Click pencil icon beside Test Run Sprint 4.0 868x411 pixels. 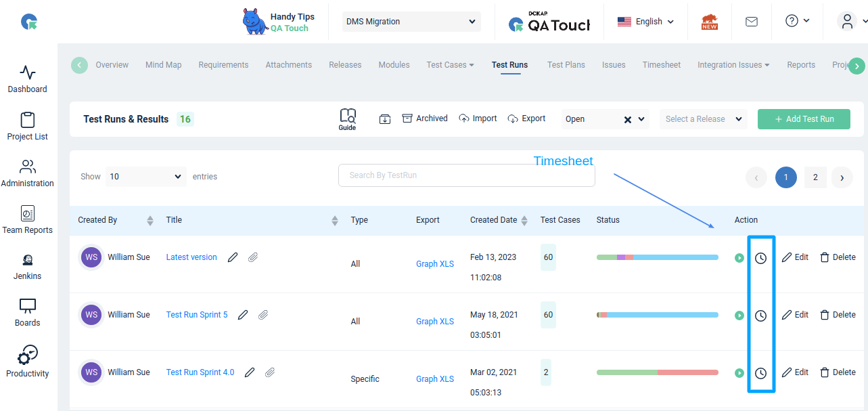pos(250,372)
